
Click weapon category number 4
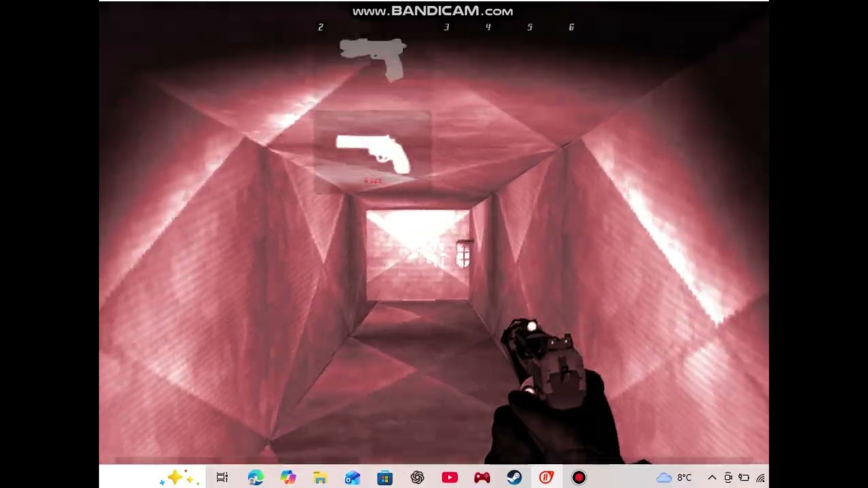pyautogui.click(x=488, y=27)
